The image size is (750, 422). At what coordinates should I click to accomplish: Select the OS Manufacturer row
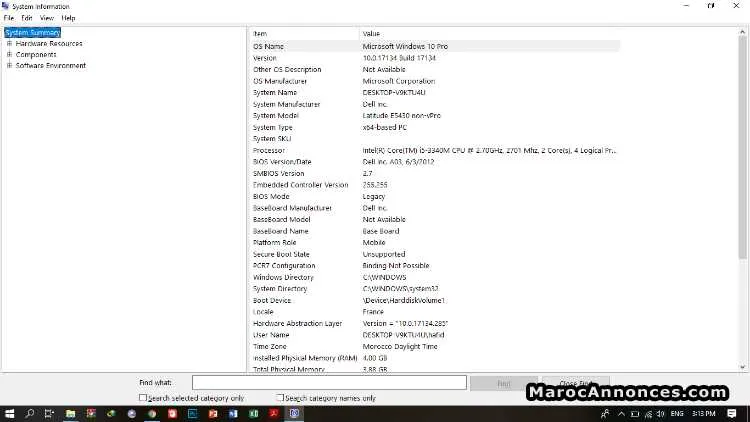(x=435, y=81)
